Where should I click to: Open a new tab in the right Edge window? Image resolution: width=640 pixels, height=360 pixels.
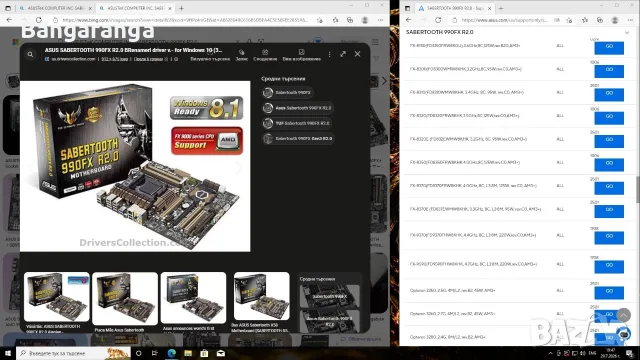[x=501, y=8]
